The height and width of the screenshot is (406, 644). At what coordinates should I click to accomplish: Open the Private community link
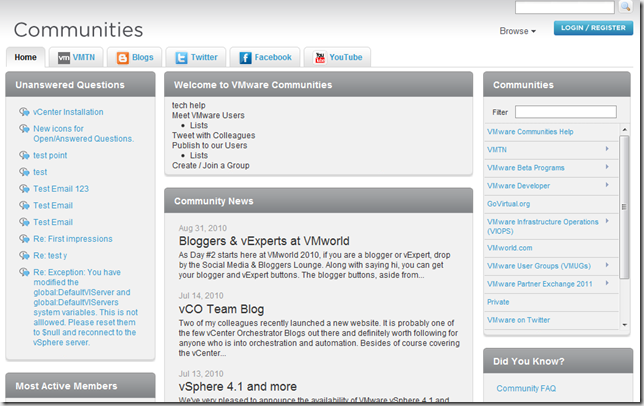tap(498, 302)
